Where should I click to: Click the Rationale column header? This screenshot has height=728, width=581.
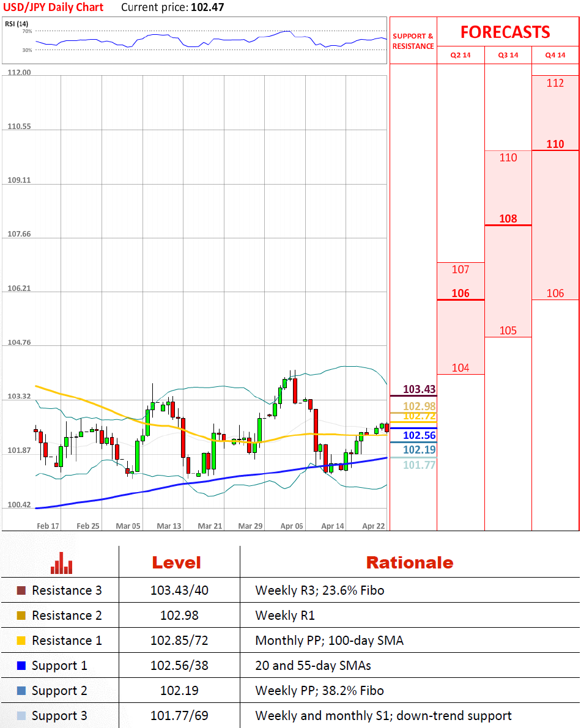410,563
